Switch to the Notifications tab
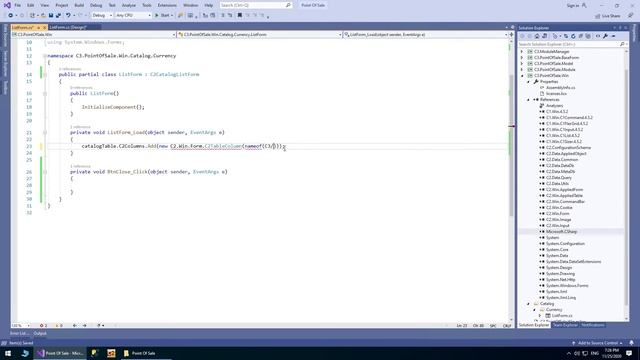Image resolution: width=640 pixels, height=360 pixels. (593, 325)
